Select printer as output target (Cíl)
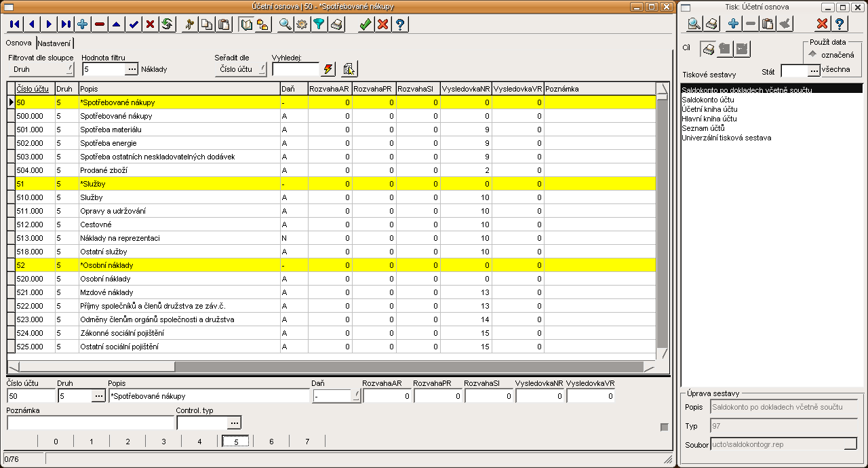868x468 pixels. pyautogui.click(x=708, y=50)
